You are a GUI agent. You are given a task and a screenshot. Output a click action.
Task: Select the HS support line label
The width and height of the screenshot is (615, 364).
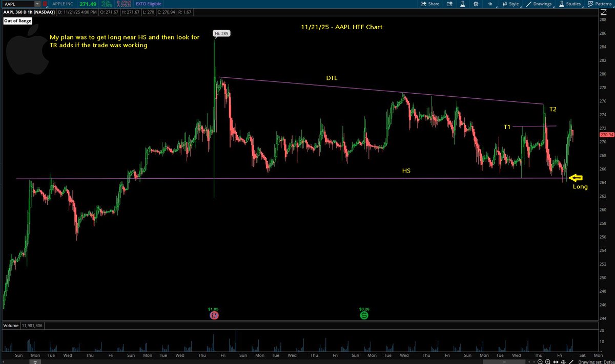pyautogui.click(x=406, y=170)
